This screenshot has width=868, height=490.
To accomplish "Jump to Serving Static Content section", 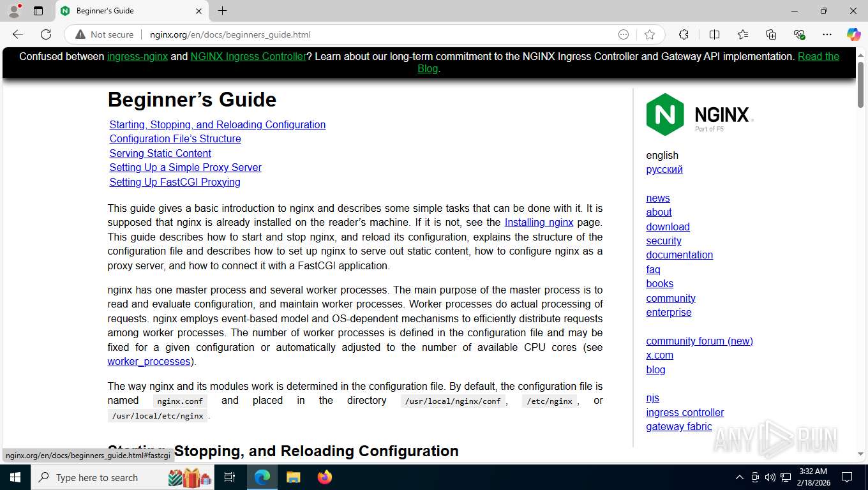I will [x=160, y=153].
